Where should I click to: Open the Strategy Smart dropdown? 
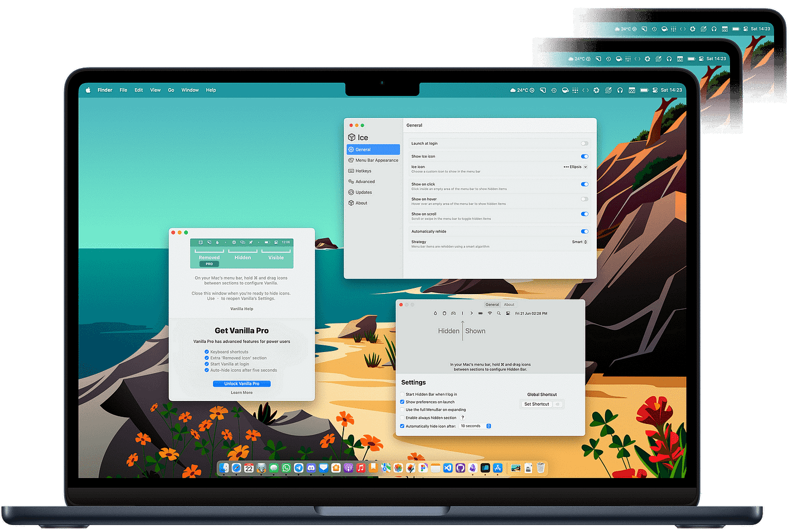point(579,242)
